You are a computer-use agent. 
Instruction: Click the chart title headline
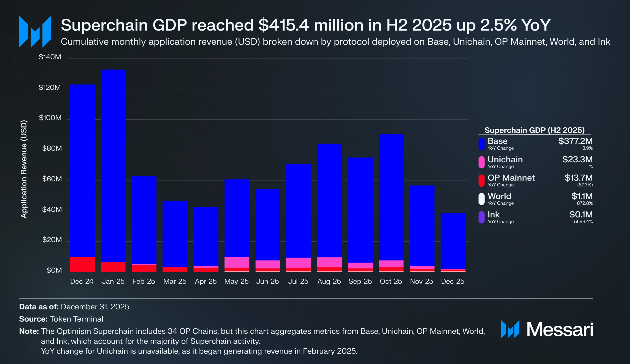305,25
